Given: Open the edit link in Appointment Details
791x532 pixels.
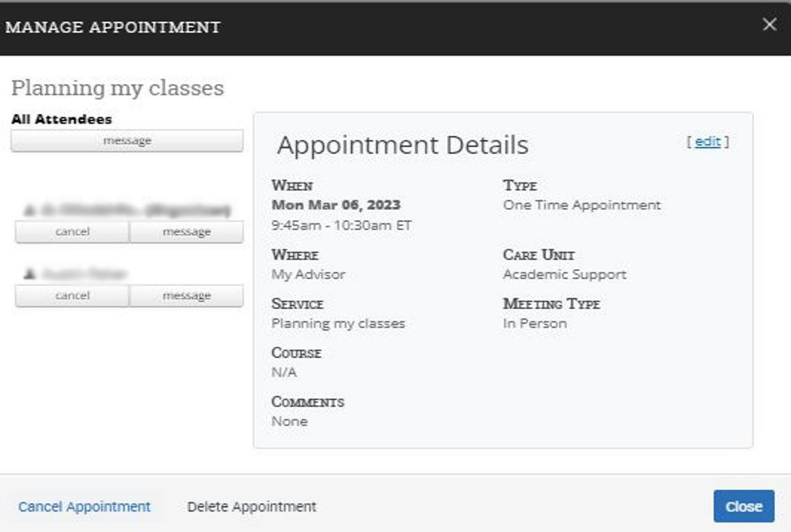Looking at the screenshot, I should coord(707,142).
